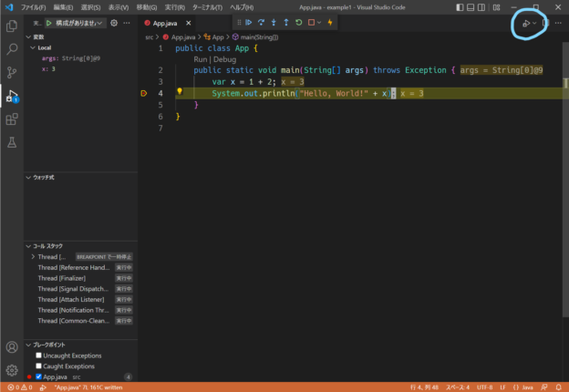Screen dimensions: 569x392
Task: Click the Step Out debug button
Action: (286, 23)
